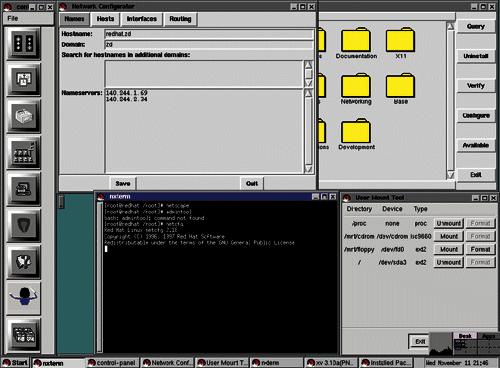
Task: Launch the conductor figure icon
Action: 23,298
